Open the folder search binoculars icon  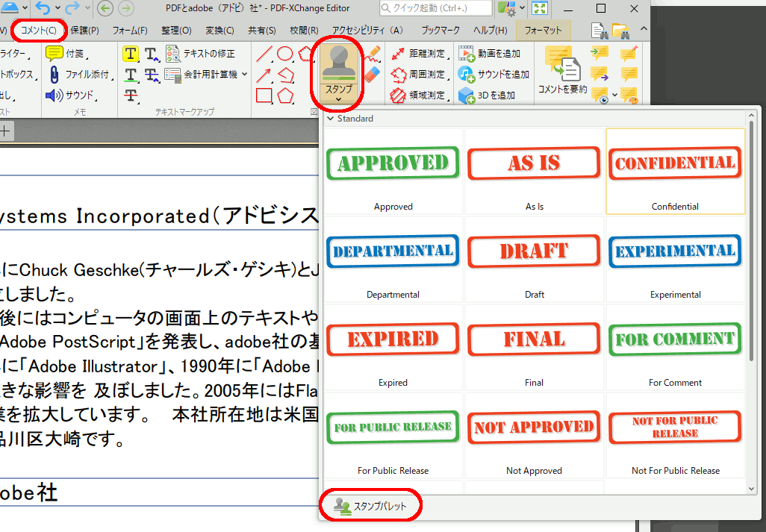[620, 31]
